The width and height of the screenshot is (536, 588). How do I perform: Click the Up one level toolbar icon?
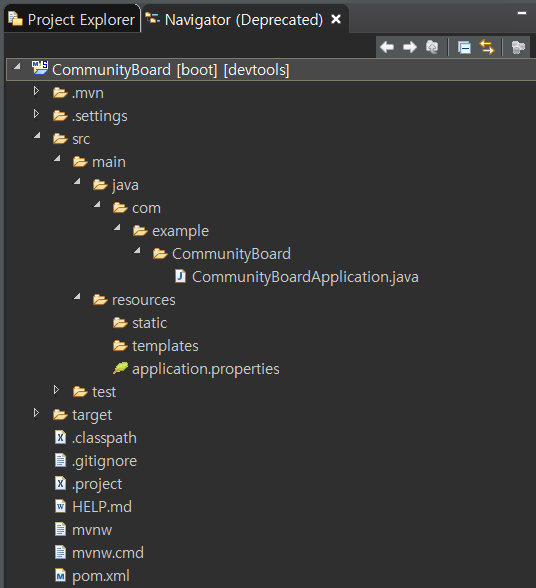[432, 47]
